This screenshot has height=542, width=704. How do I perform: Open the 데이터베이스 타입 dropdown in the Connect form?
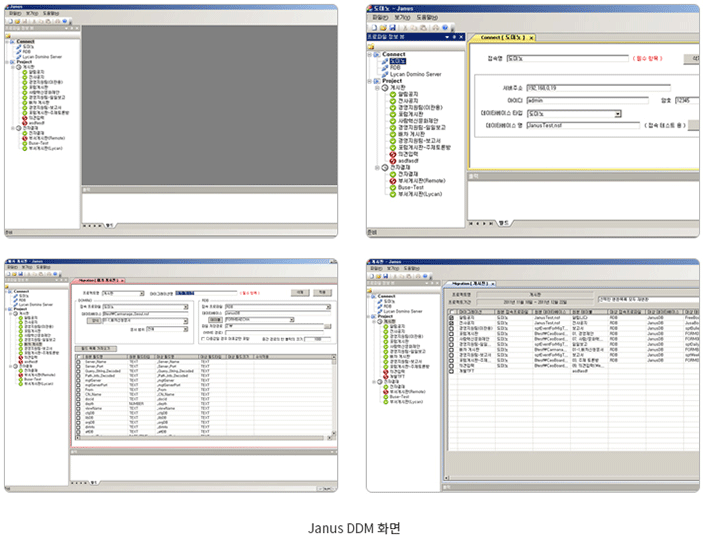618,114
